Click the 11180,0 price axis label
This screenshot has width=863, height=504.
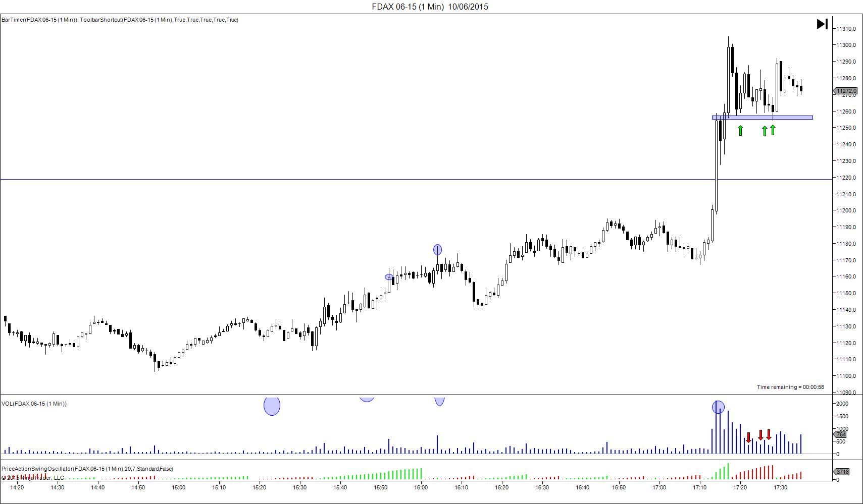point(846,244)
